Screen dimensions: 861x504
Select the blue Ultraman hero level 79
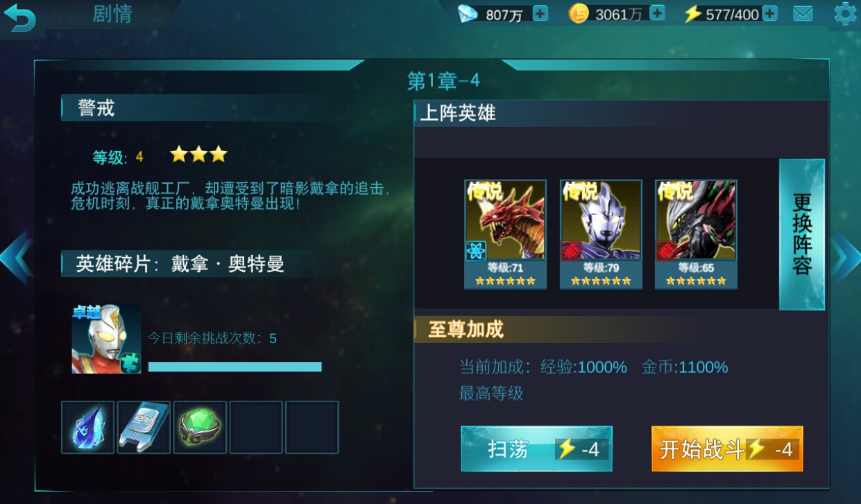[601, 234]
